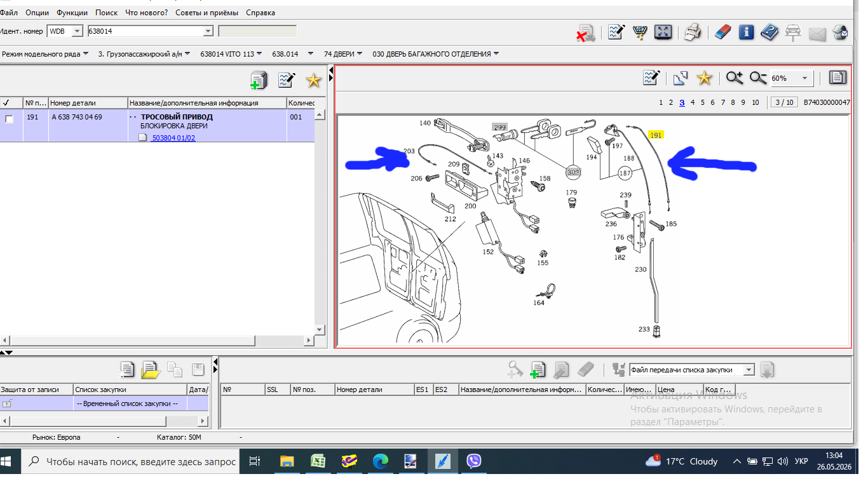Open Microsoft Edge from the taskbar

point(380,461)
